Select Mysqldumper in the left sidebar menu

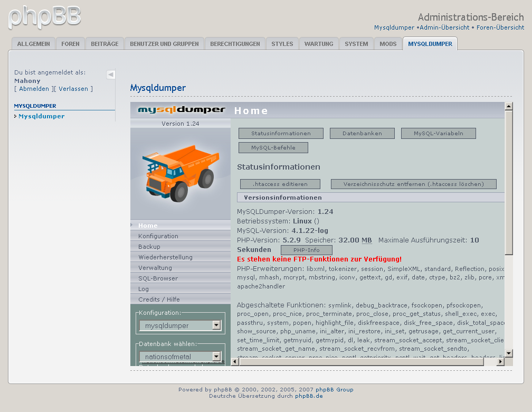pos(41,116)
